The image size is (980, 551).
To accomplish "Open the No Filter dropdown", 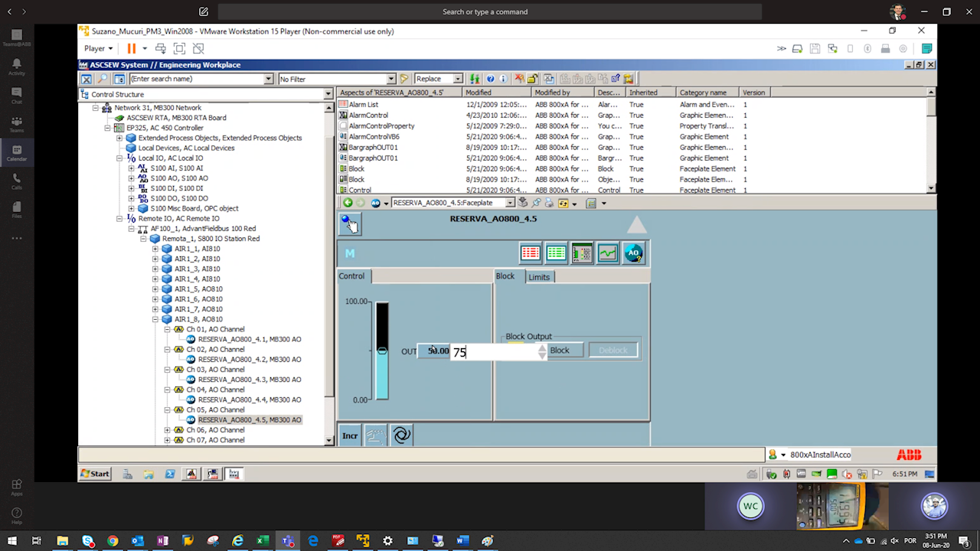I will [x=390, y=79].
